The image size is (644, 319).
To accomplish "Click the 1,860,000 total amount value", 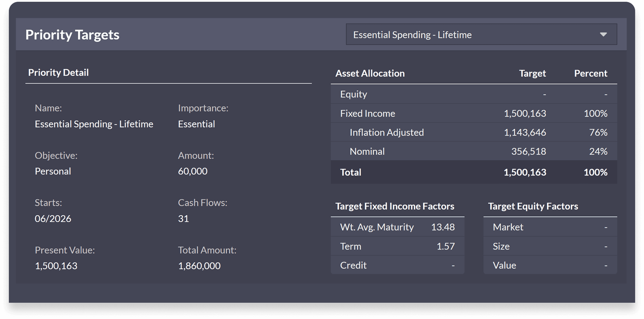I will [199, 266].
